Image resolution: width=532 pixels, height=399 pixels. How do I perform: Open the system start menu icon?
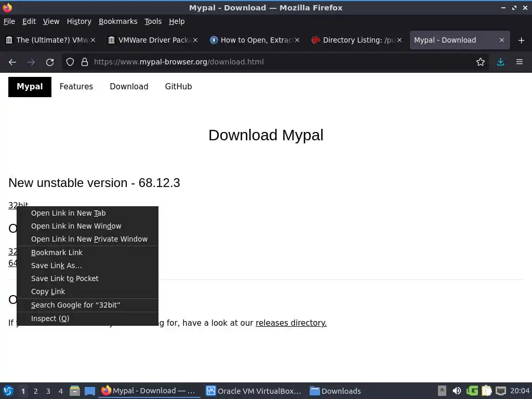click(8, 391)
